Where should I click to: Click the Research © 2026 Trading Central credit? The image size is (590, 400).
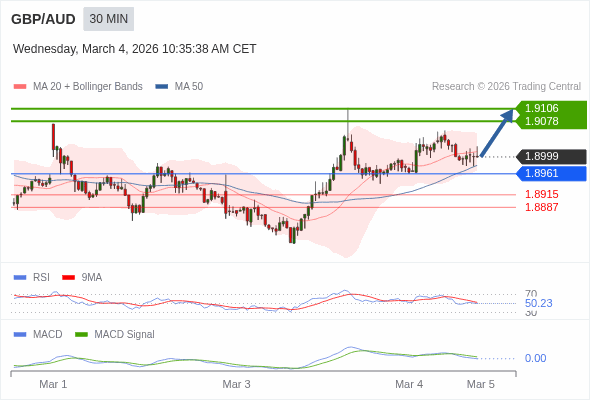(x=506, y=87)
